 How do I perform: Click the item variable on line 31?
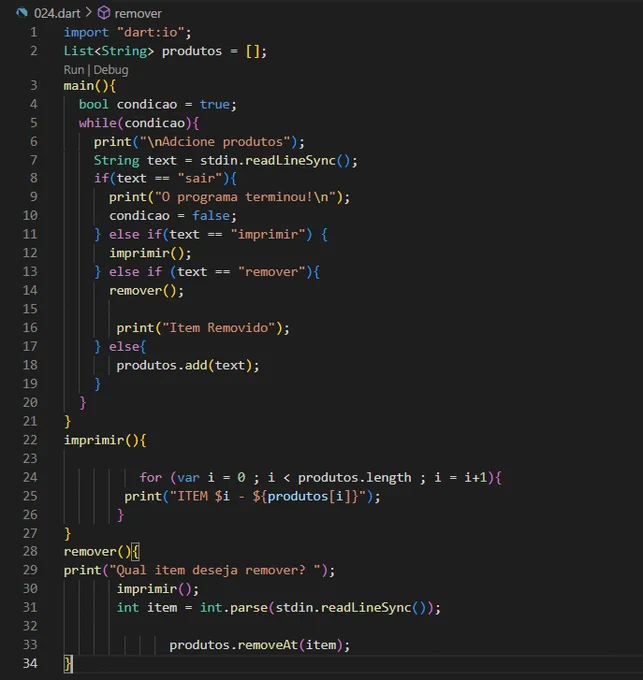point(162,608)
